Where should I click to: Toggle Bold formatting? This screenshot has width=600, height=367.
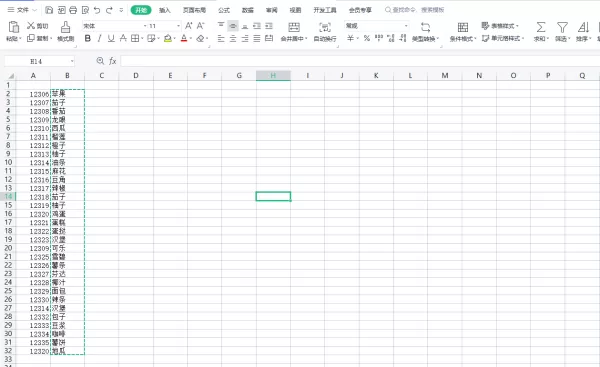[88, 38]
